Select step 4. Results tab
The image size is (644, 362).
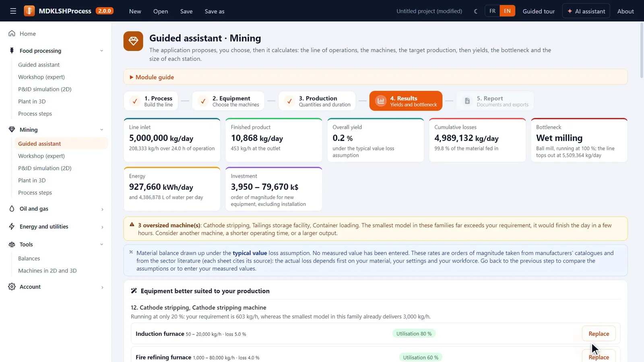406,101
